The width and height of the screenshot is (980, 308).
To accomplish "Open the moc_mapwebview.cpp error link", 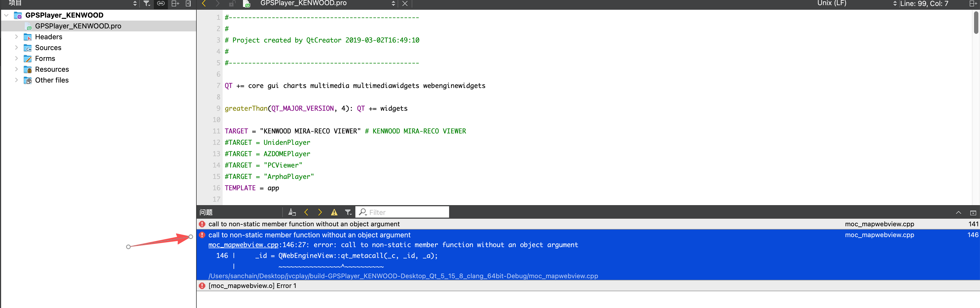I will click(243, 245).
